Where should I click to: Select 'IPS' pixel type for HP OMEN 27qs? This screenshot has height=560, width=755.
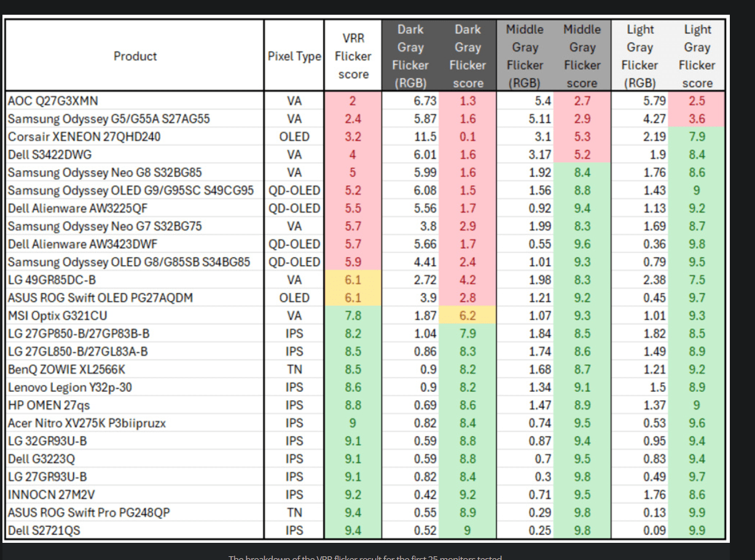tap(294, 405)
